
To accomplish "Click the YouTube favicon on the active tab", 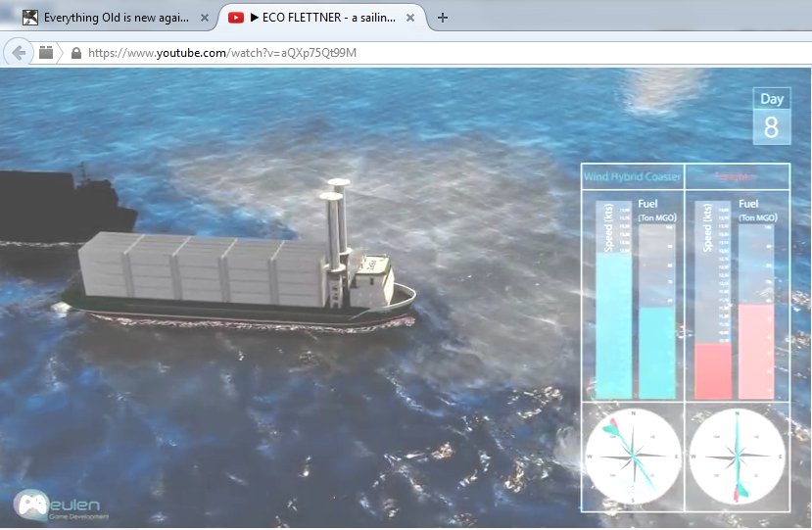I will click(x=236, y=18).
